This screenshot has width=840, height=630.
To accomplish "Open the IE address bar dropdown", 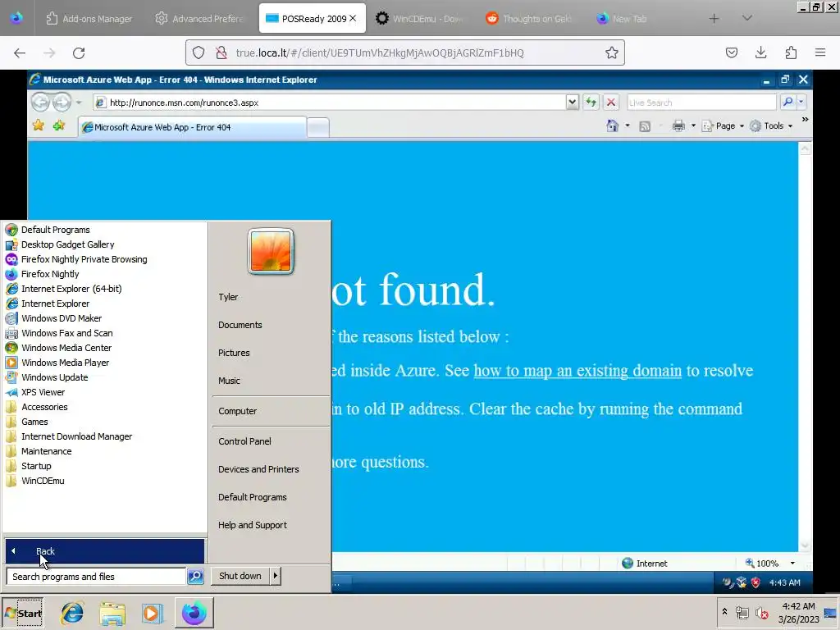I will pos(572,102).
